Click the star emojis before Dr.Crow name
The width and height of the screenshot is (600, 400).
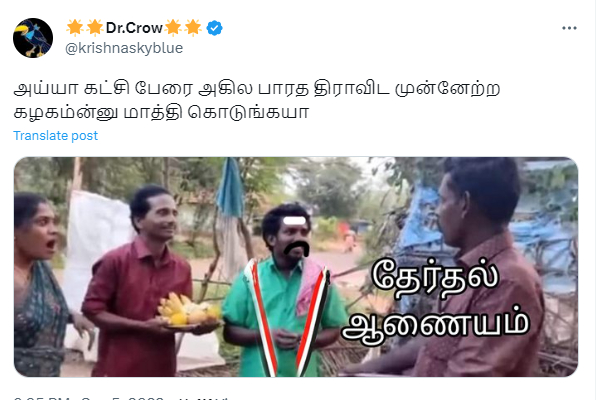click(85, 28)
